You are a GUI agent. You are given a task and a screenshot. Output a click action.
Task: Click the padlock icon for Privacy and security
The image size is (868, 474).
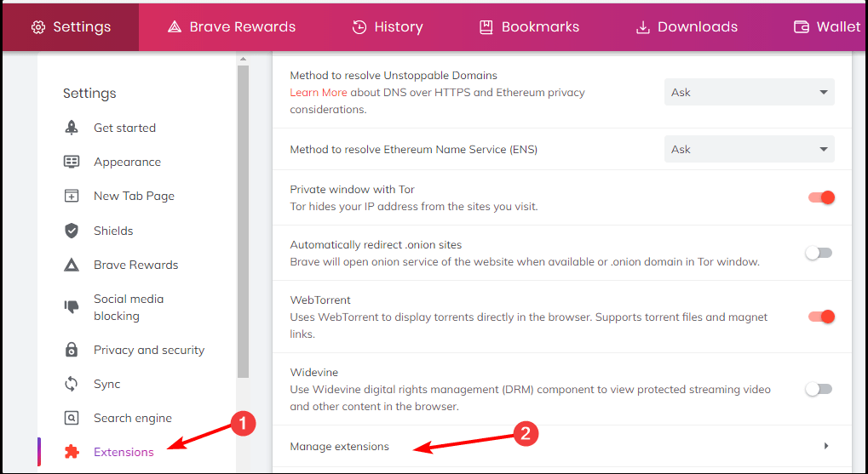point(72,350)
